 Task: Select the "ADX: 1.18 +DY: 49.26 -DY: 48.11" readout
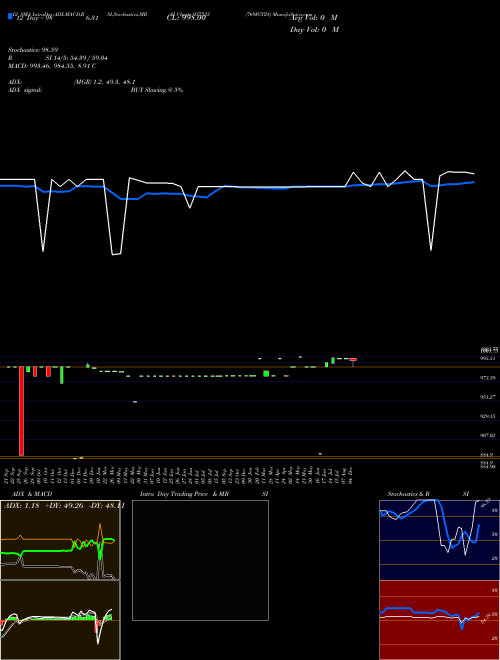pos(64,506)
